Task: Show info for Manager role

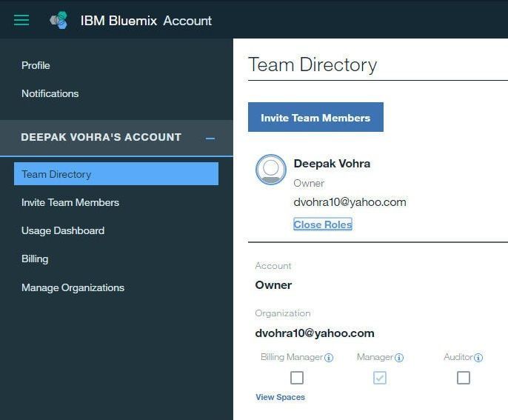Action: [399, 358]
